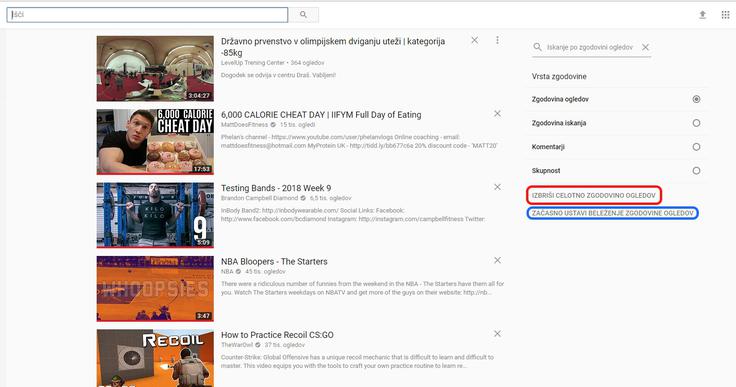Click the Skupnost label
Image resolution: width=736 pixels, height=387 pixels.
(x=546, y=170)
